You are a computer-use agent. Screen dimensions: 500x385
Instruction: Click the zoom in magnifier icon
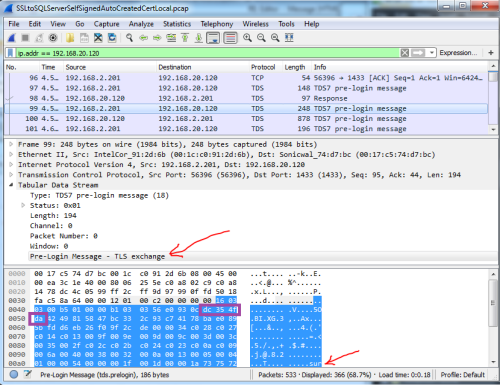[247, 38]
